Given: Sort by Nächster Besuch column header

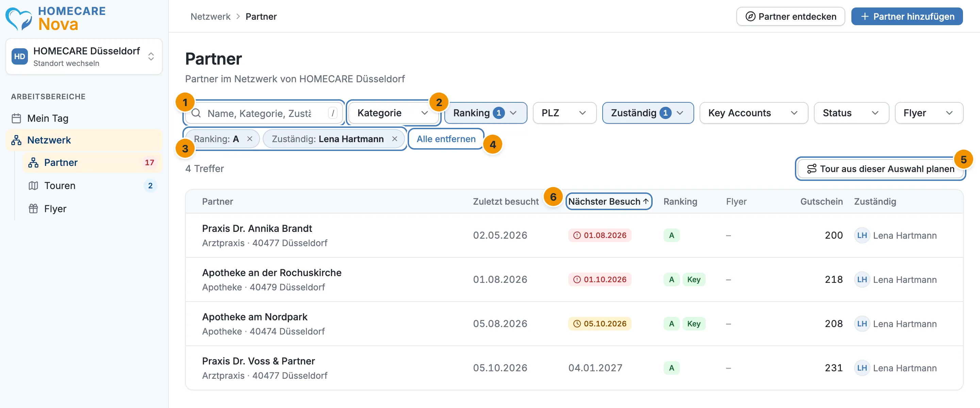Looking at the screenshot, I should pyautogui.click(x=609, y=201).
